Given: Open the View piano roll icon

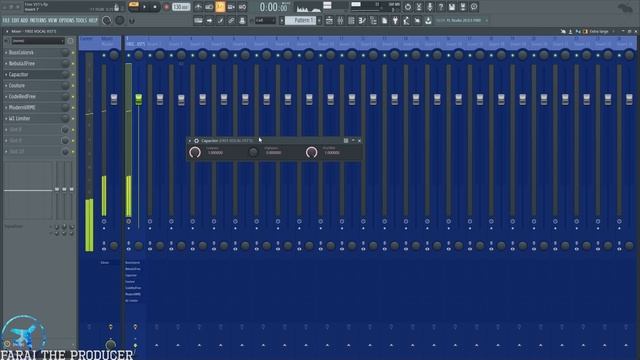Looking at the screenshot, I should (340, 20).
